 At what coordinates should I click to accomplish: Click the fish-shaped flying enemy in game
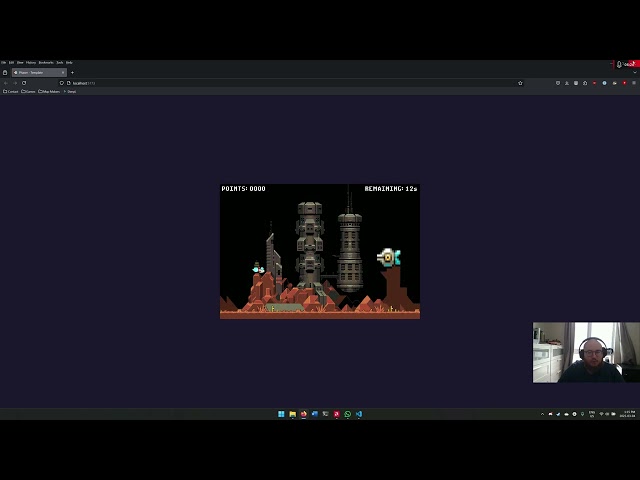[x=389, y=258]
